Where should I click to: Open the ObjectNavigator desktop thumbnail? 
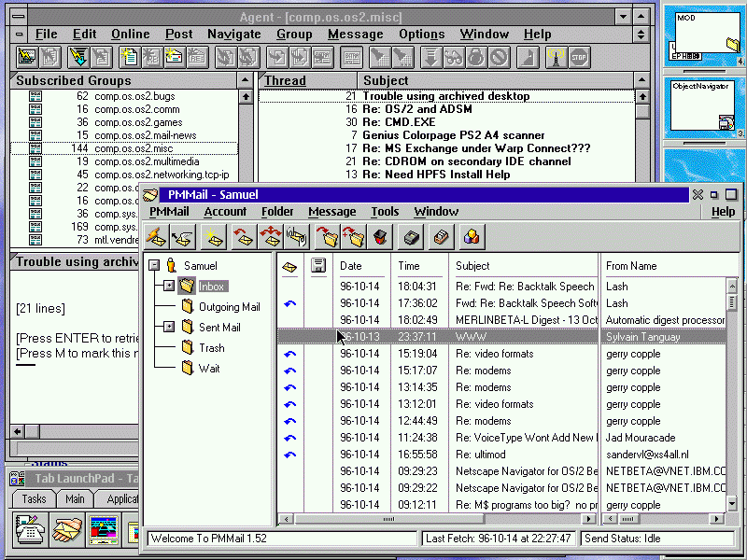pos(705,107)
